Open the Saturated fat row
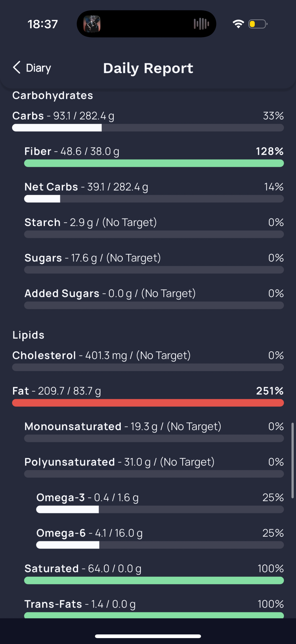This screenshot has width=296, height=644. pyautogui.click(x=154, y=574)
